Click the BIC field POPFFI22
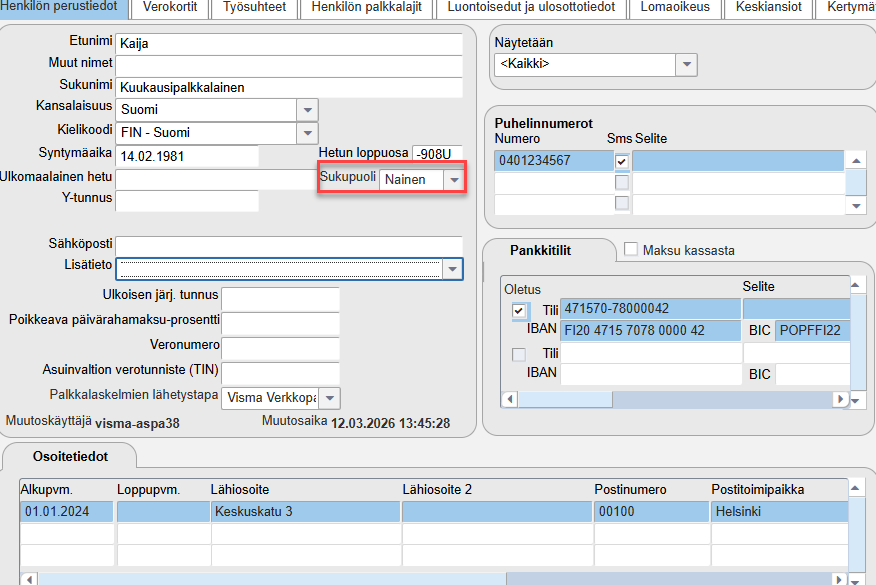 (x=812, y=331)
